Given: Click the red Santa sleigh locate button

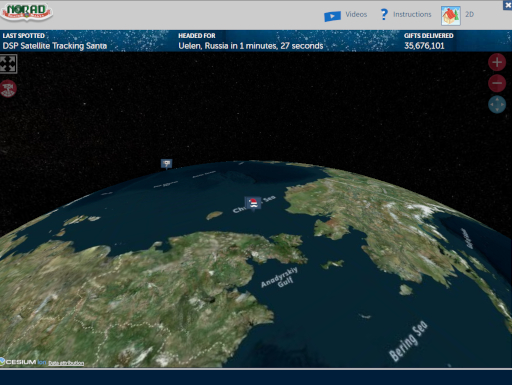Looking at the screenshot, I should [8, 88].
